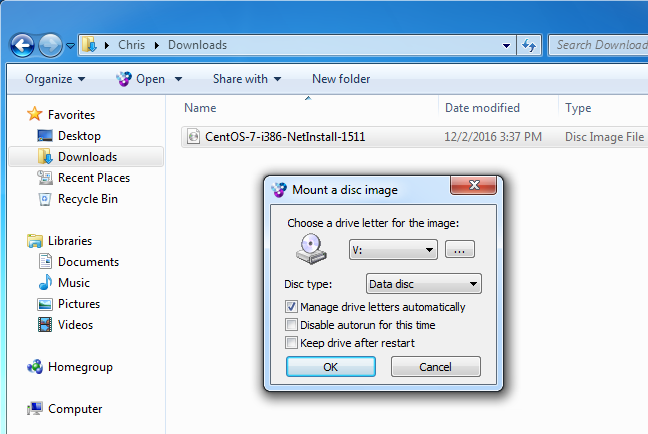
Task: Open the Organize dropdown menu
Action: pyautogui.click(x=55, y=79)
